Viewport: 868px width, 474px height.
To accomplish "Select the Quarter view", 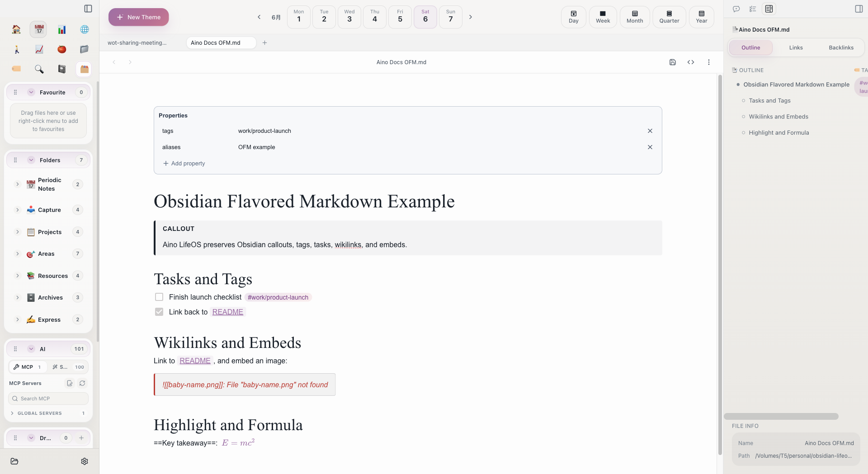I will pyautogui.click(x=669, y=17).
